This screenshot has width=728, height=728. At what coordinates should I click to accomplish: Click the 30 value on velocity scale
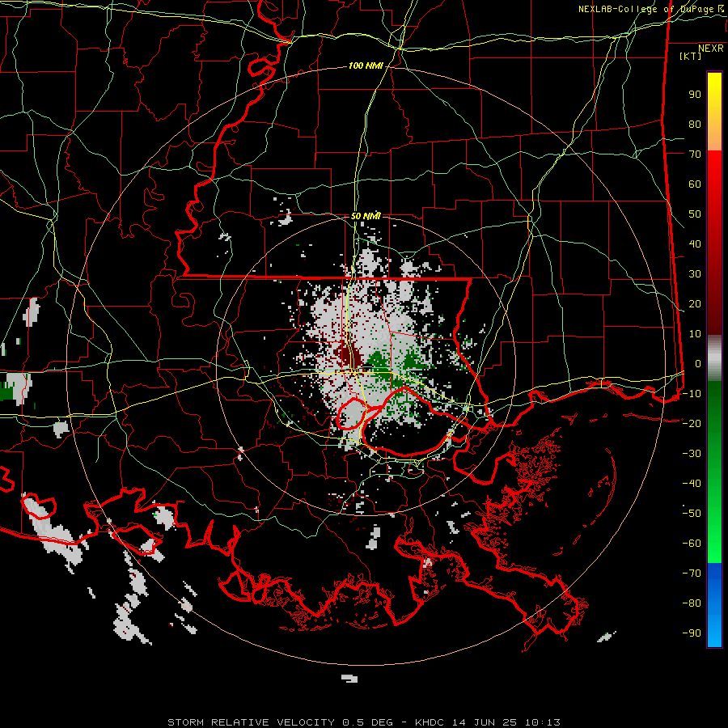point(695,274)
